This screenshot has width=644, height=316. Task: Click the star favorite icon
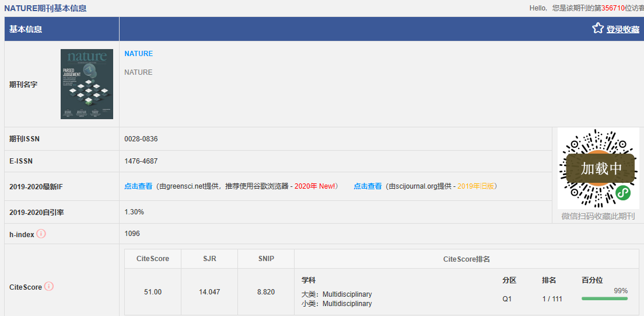597,29
